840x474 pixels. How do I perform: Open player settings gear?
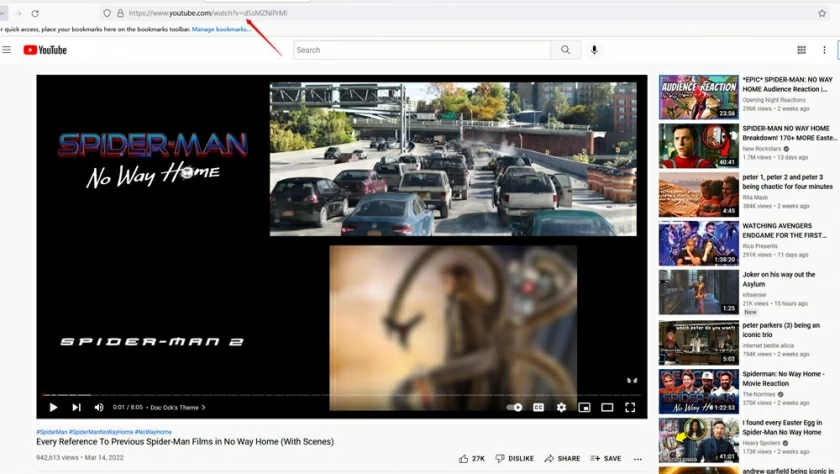click(x=561, y=408)
